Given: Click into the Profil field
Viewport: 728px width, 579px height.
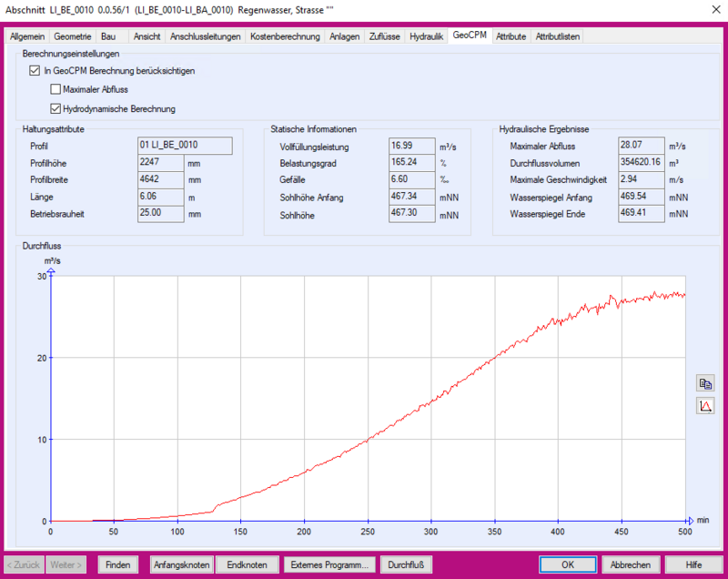Looking at the screenshot, I should (185, 146).
